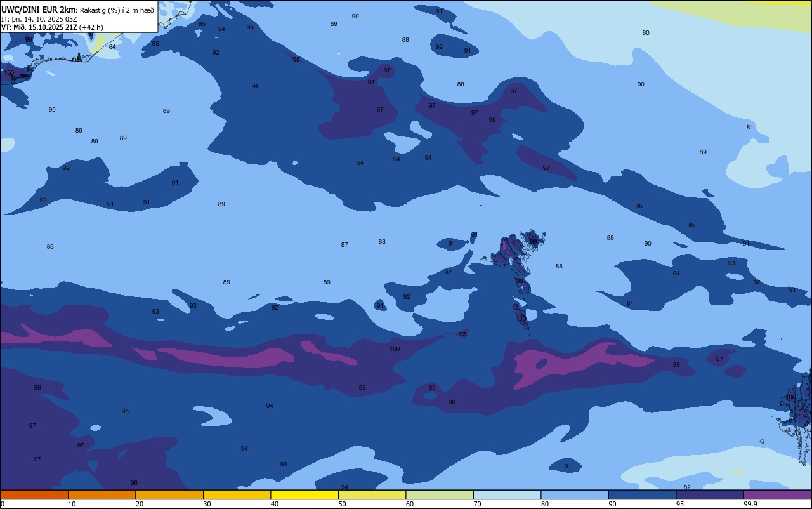The width and height of the screenshot is (812, 509).
Task: Click the legend tick label 20
Action: click(140, 504)
